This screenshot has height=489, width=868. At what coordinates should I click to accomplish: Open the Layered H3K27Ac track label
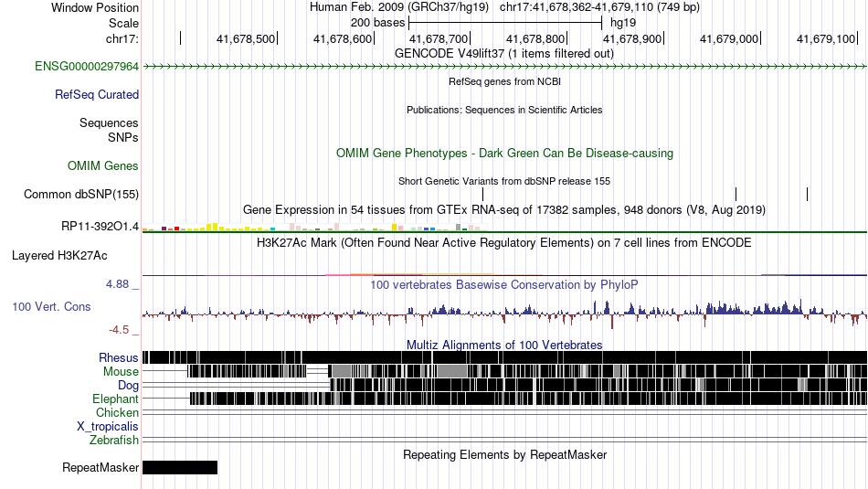tap(59, 256)
